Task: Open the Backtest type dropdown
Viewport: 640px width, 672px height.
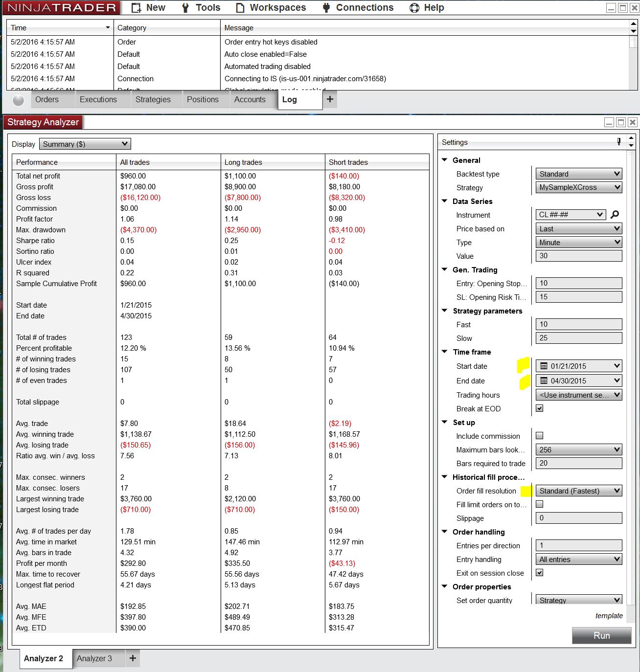Action: (x=579, y=174)
